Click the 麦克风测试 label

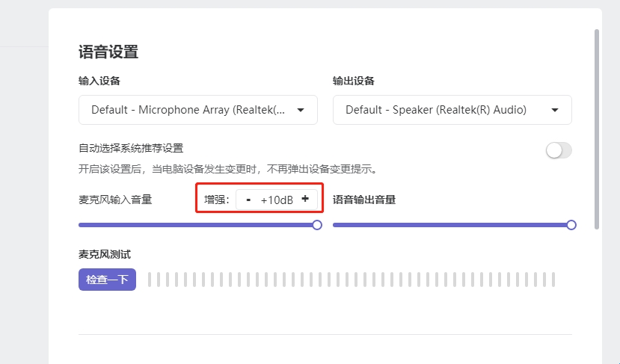[x=105, y=254]
